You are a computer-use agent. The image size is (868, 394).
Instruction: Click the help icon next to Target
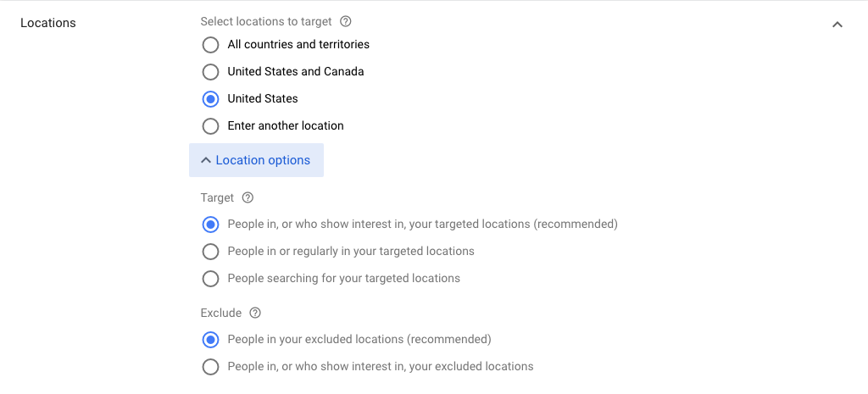(248, 197)
